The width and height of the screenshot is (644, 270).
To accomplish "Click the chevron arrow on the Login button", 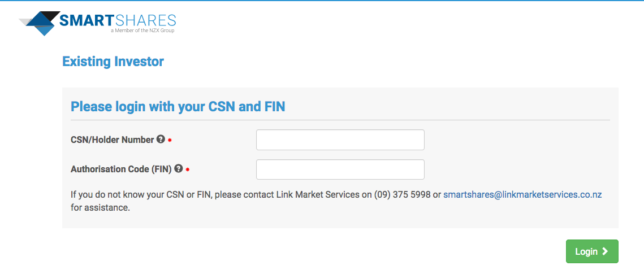I will 605,251.
